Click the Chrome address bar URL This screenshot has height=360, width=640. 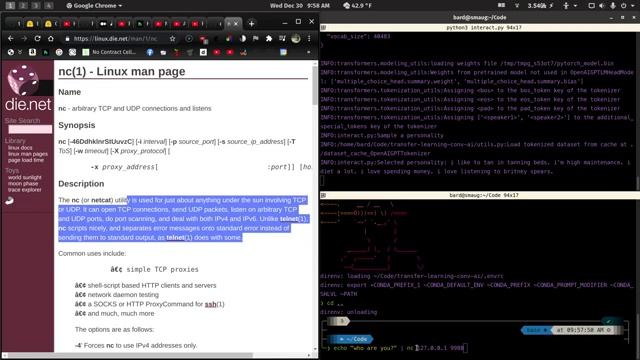coord(115,39)
